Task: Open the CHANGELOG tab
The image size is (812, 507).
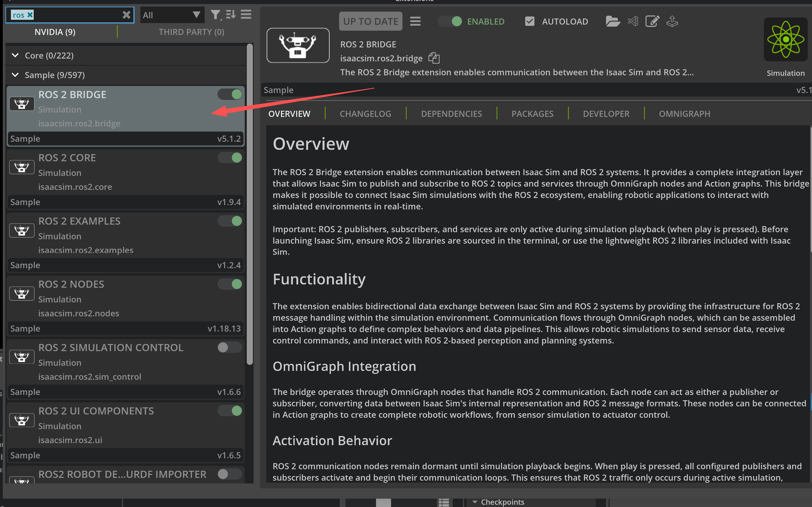Action: (365, 114)
